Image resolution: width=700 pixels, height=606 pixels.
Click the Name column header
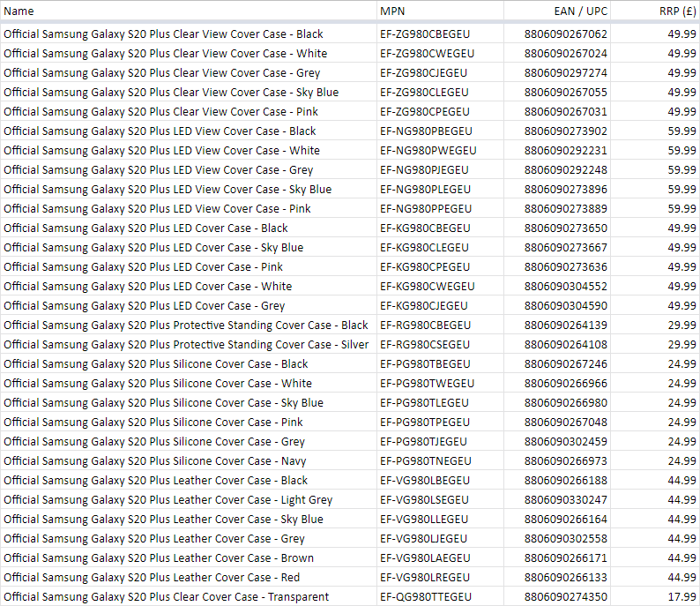tap(19, 11)
